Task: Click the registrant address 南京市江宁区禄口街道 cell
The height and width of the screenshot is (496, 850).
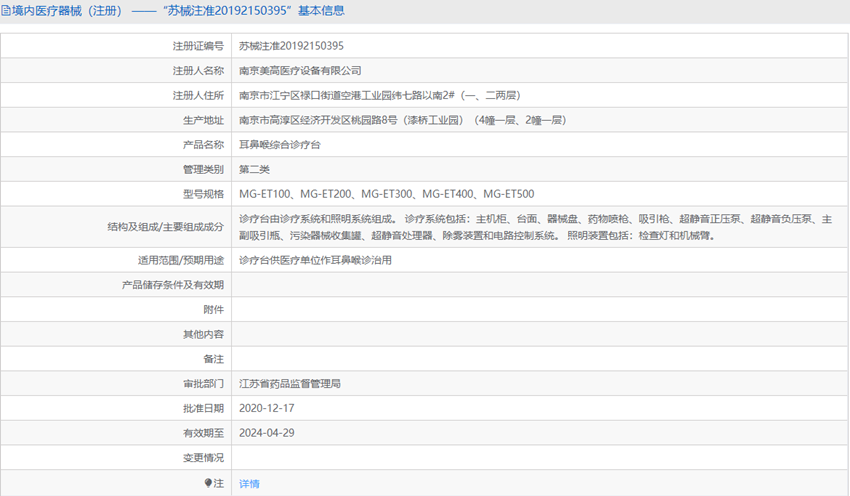Action: [540, 95]
